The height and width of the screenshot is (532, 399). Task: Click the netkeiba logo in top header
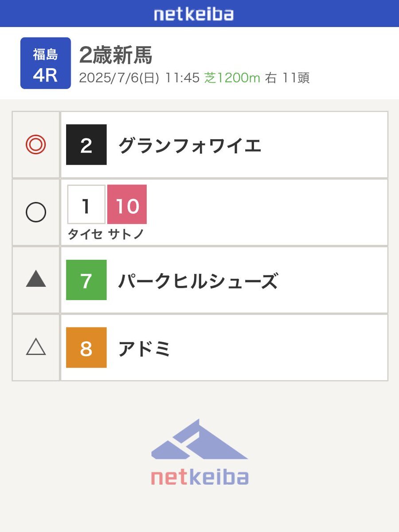coord(194,14)
